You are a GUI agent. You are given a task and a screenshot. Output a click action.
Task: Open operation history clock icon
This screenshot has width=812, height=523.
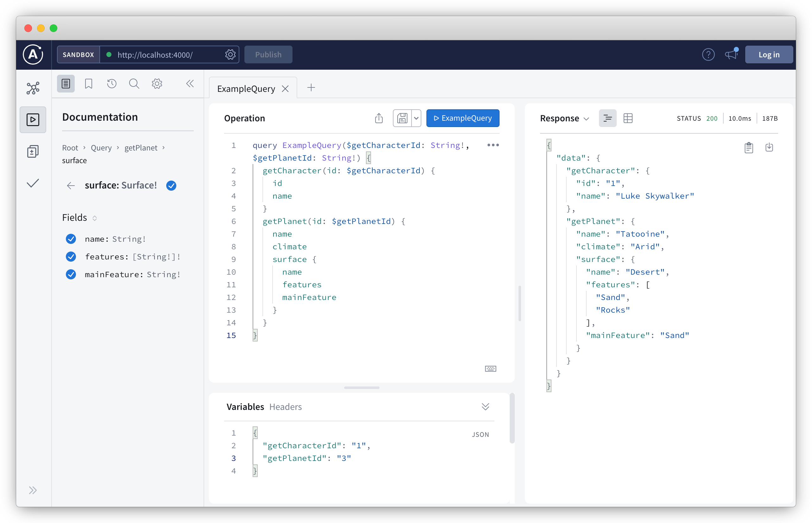point(112,84)
